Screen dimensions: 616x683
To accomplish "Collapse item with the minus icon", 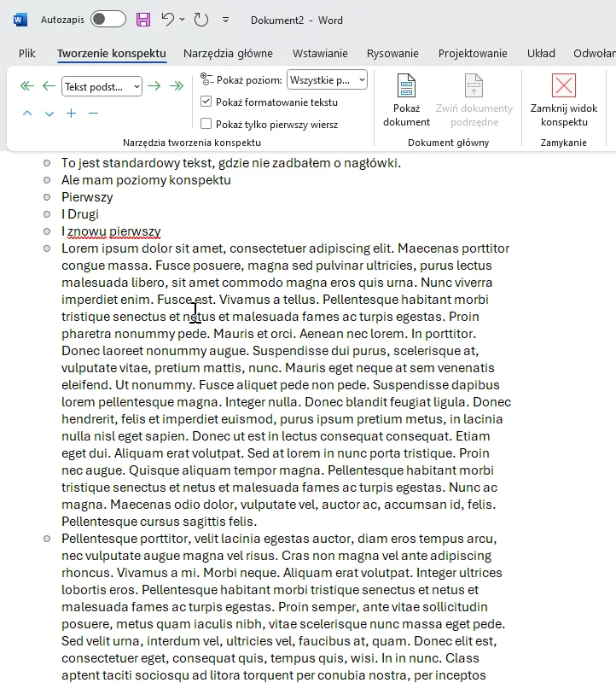I will 94,114.
